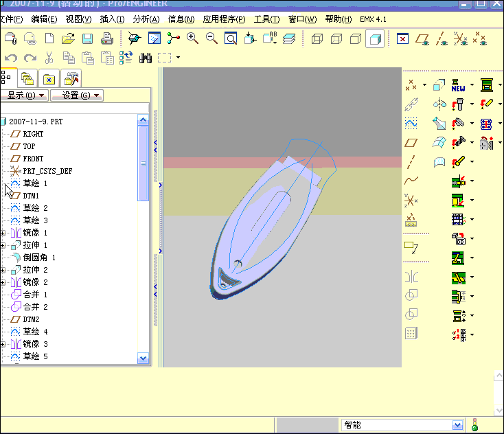Select the revolve tool in right toolbar
504x434 pixels.
439,104
